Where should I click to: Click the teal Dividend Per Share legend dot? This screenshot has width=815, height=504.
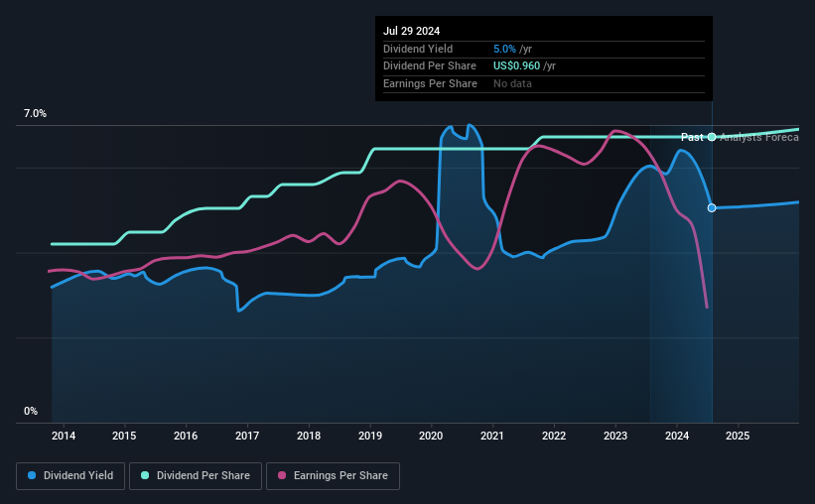(145, 475)
